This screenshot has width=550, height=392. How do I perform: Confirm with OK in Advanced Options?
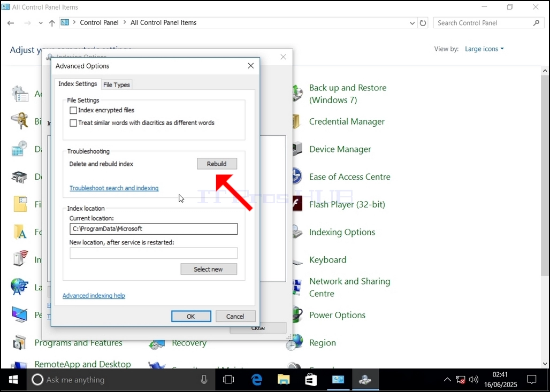[191, 316]
